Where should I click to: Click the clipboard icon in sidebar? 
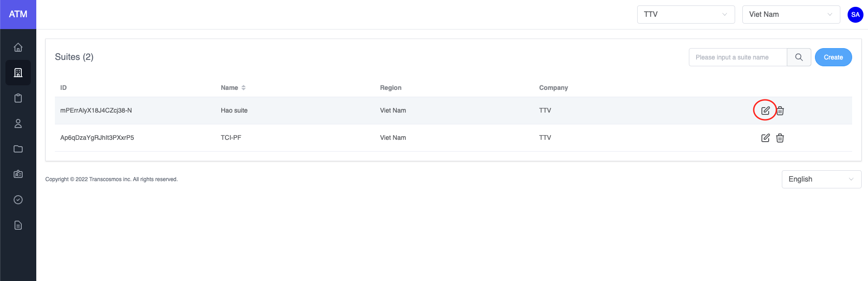tap(18, 98)
